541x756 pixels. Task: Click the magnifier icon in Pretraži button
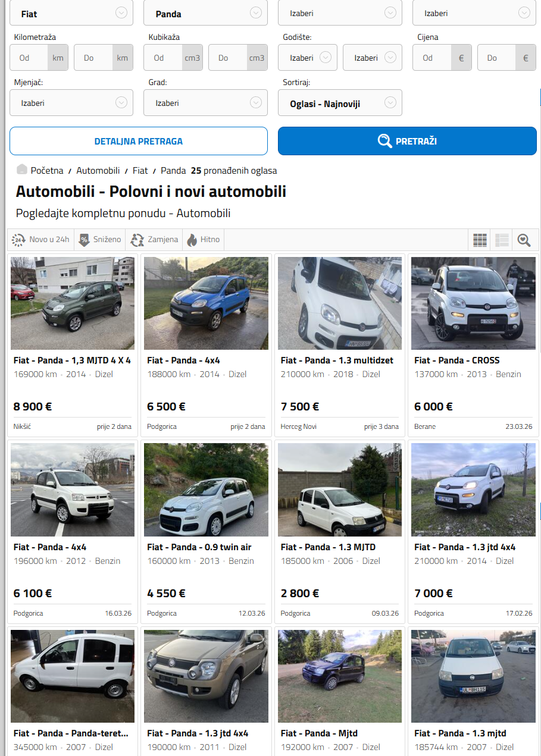384,141
